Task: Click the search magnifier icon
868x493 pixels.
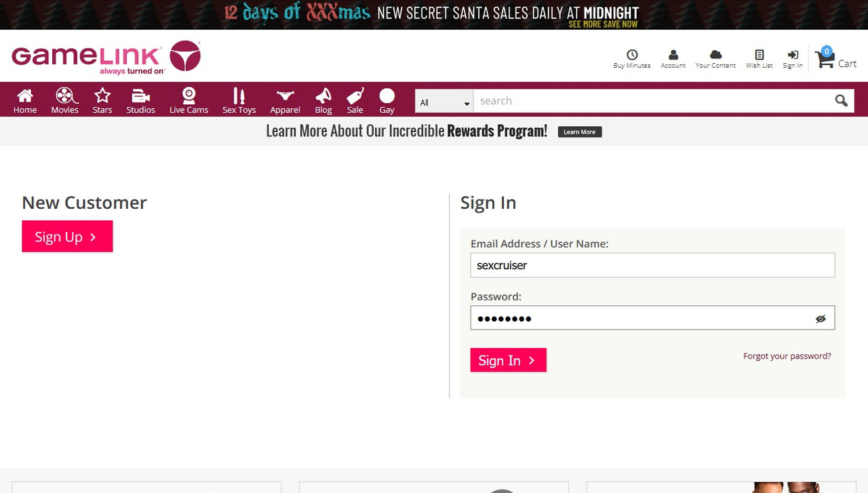Action: pyautogui.click(x=841, y=101)
